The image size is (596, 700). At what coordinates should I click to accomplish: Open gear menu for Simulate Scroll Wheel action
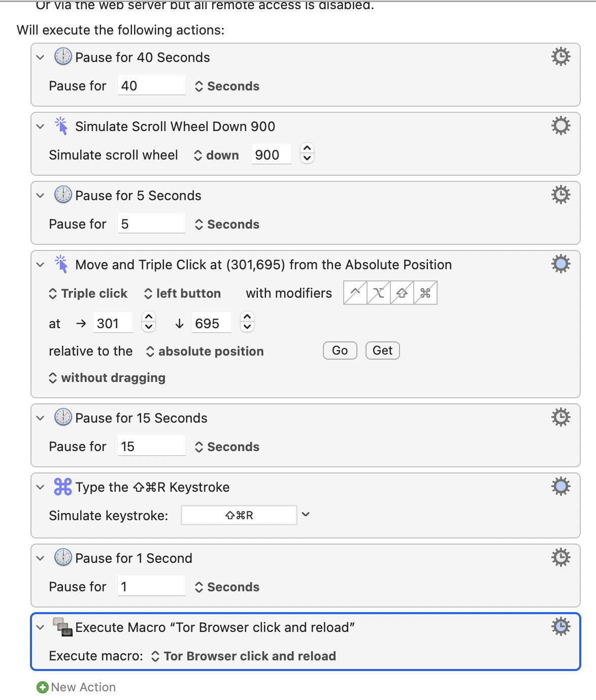(561, 125)
